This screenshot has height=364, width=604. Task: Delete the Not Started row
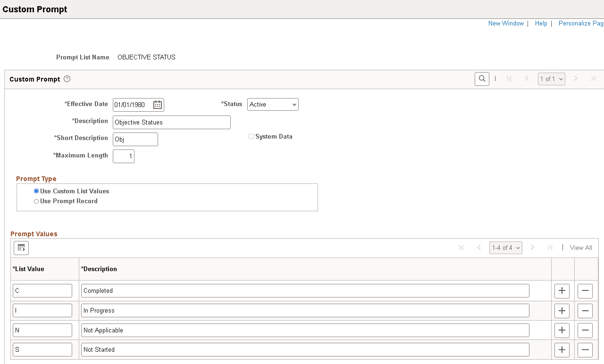[585, 350]
